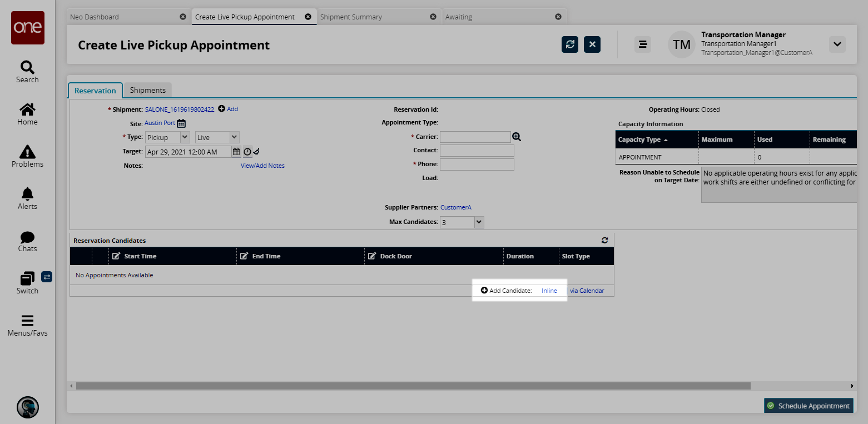Open the Alerts bell icon
Viewport: 868px width, 424px height.
[x=27, y=194]
